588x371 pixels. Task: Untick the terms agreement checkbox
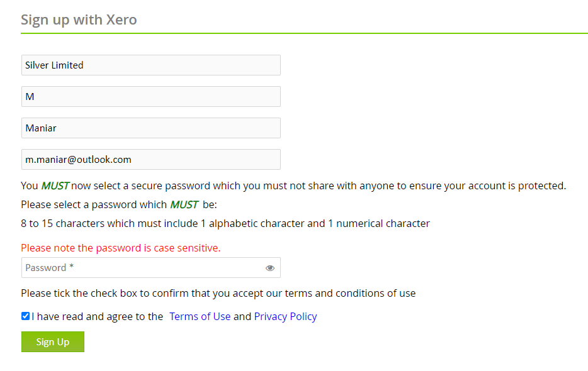click(x=25, y=316)
